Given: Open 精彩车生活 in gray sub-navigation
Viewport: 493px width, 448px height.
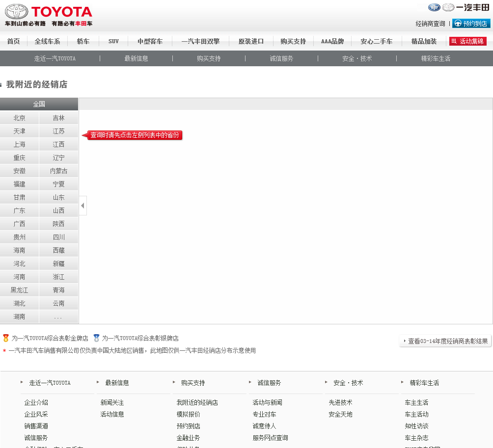Looking at the screenshot, I should [x=436, y=58].
